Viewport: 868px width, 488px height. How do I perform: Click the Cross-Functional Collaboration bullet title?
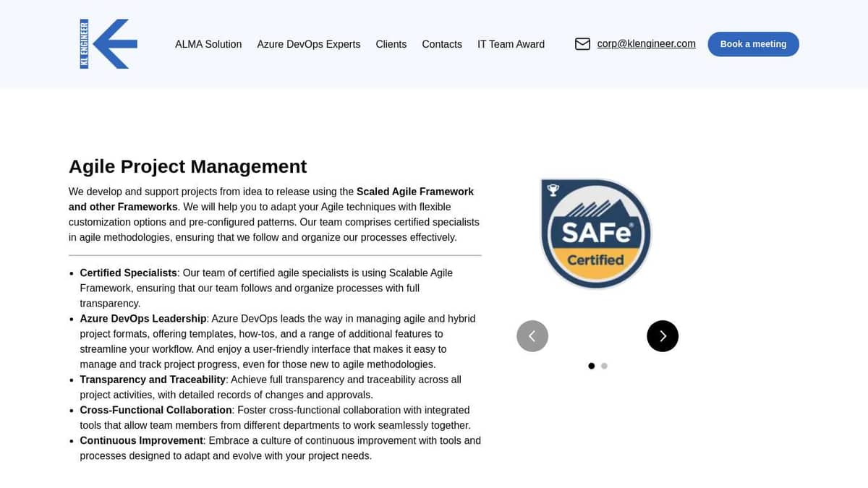156,410
